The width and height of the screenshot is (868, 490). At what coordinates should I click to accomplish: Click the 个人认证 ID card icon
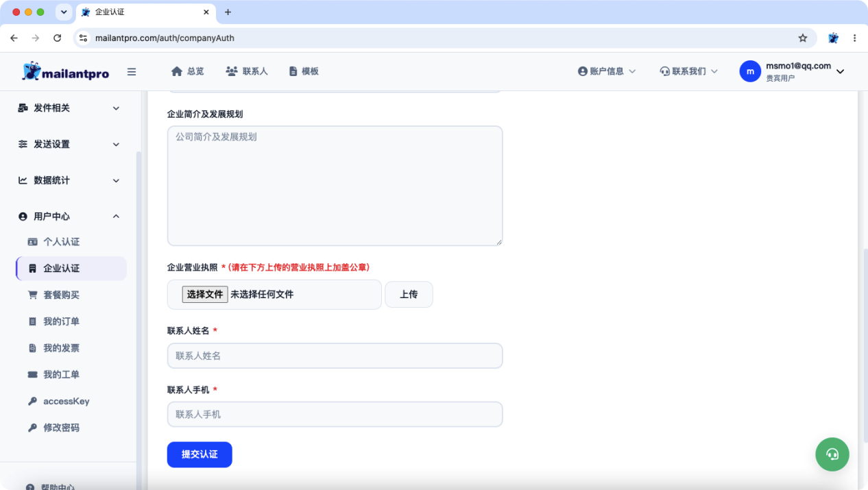(32, 242)
